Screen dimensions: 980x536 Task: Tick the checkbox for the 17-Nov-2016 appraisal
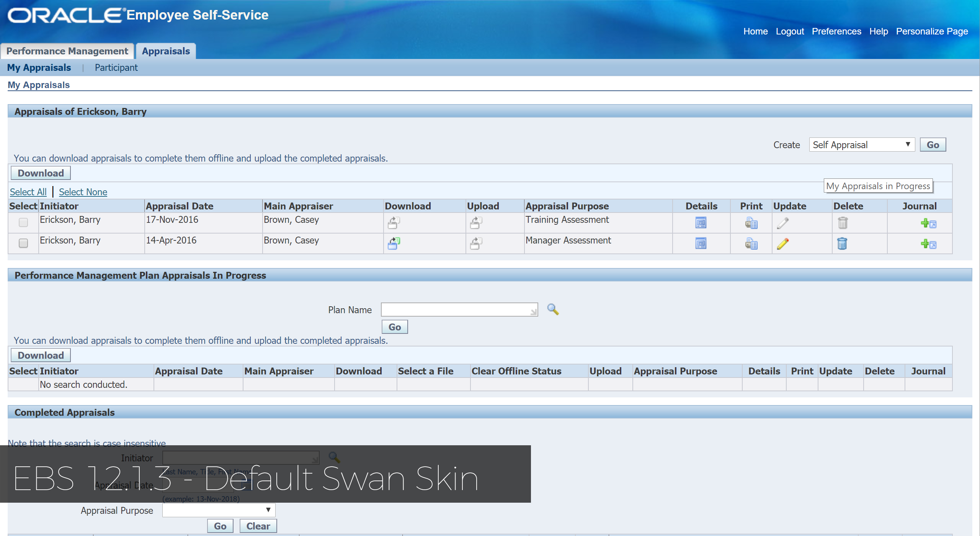23,222
